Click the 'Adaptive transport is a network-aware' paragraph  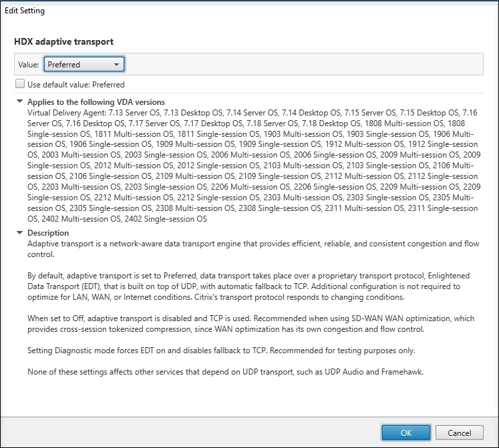(253, 248)
